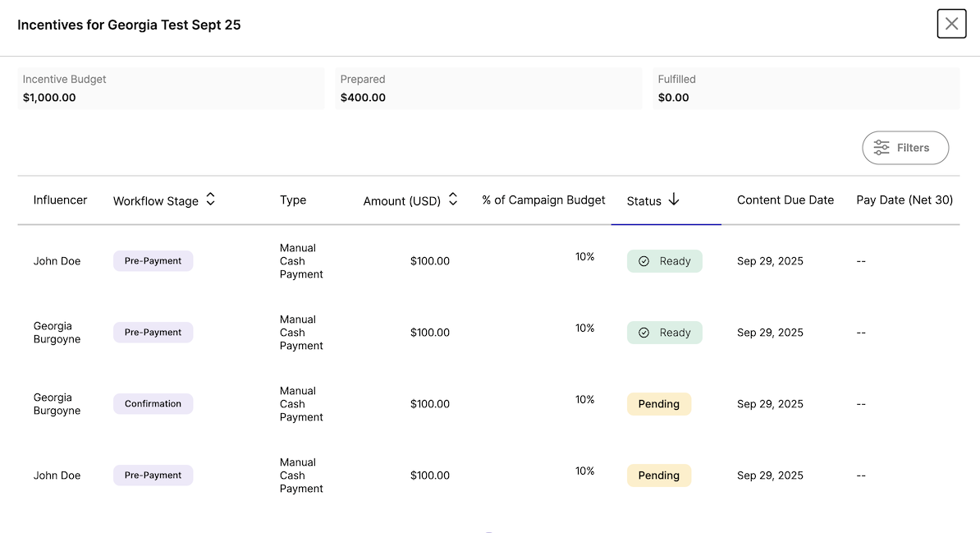Click the Pay Date (Net 30) header
The width and height of the screenshot is (980, 533).
(904, 200)
